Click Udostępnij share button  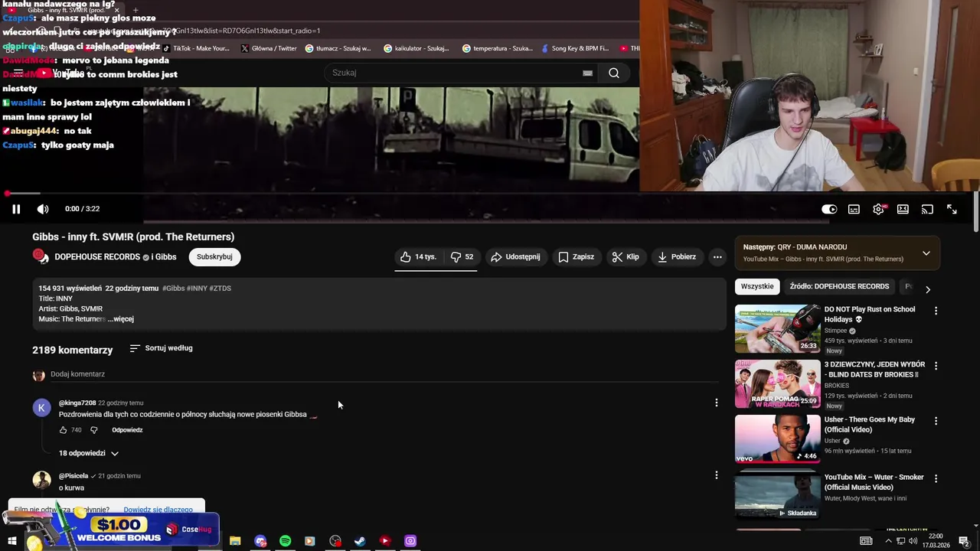(x=515, y=257)
